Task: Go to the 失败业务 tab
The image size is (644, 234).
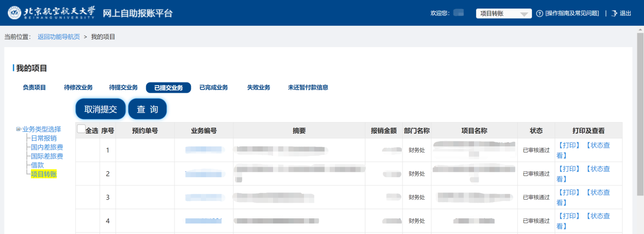Action: [x=258, y=88]
